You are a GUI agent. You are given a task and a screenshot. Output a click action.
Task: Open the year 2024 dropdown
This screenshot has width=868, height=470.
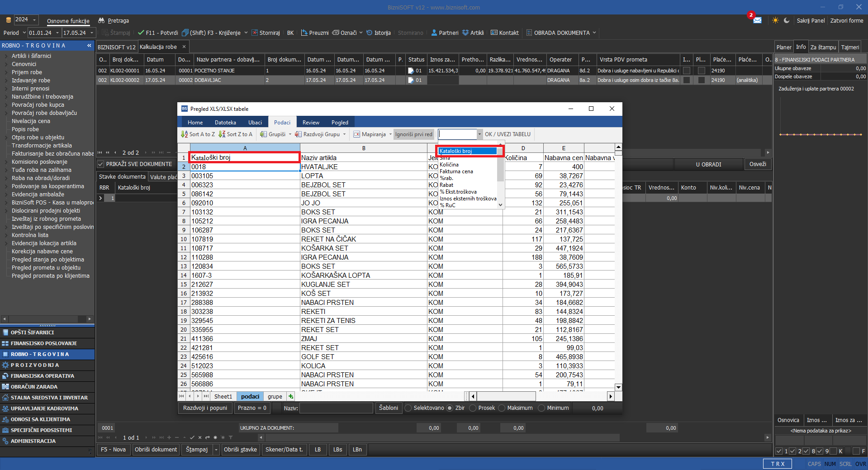(34, 20)
